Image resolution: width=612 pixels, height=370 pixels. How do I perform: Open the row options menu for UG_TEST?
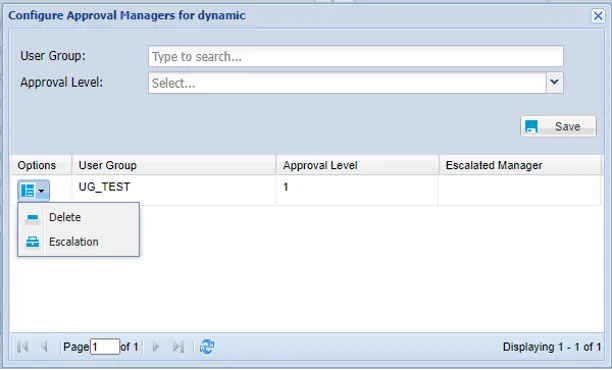(33, 190)
